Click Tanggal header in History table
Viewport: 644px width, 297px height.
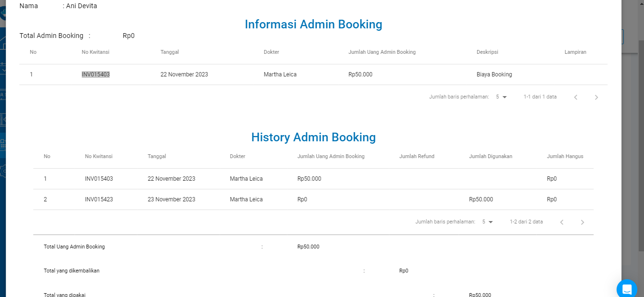[157, 156]
